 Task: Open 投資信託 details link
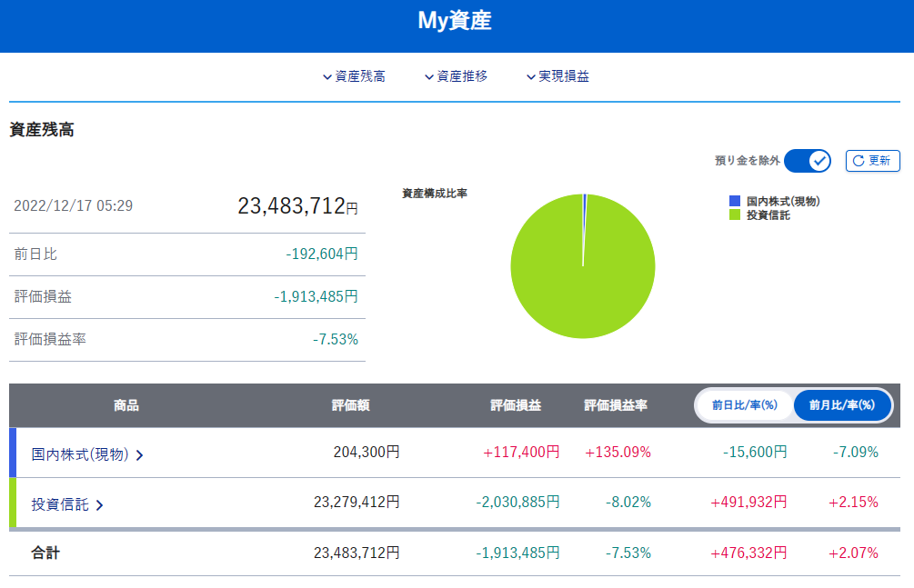coord(67,504)
